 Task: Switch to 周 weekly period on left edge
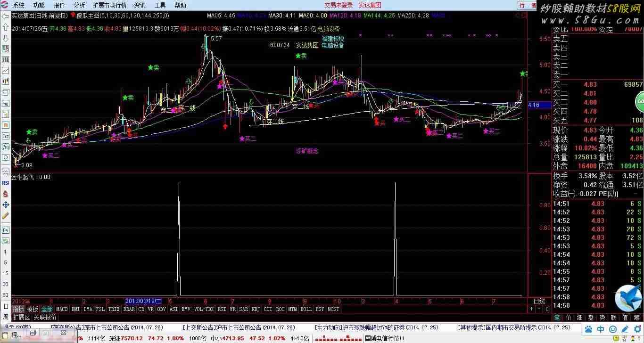[5, 318]
